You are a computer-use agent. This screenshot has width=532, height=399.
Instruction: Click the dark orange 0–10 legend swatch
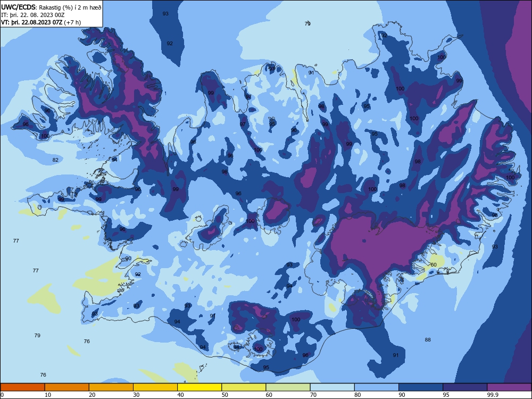22,387
